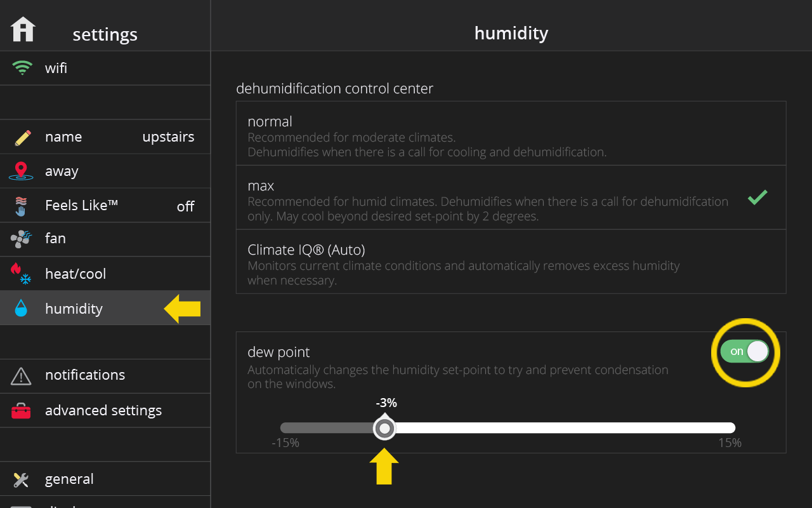Open the notifications warning triangle icon
The image size is (812, 508).
coord(21,376)
